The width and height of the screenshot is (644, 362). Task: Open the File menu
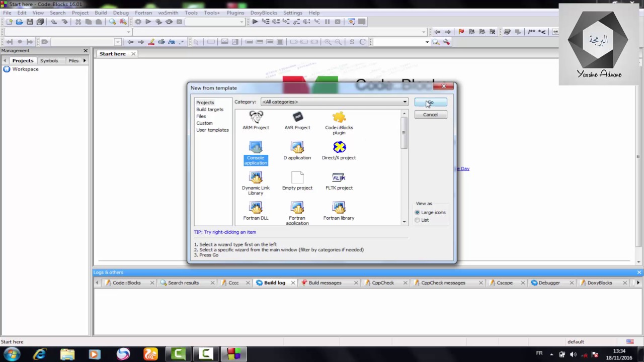7,13
